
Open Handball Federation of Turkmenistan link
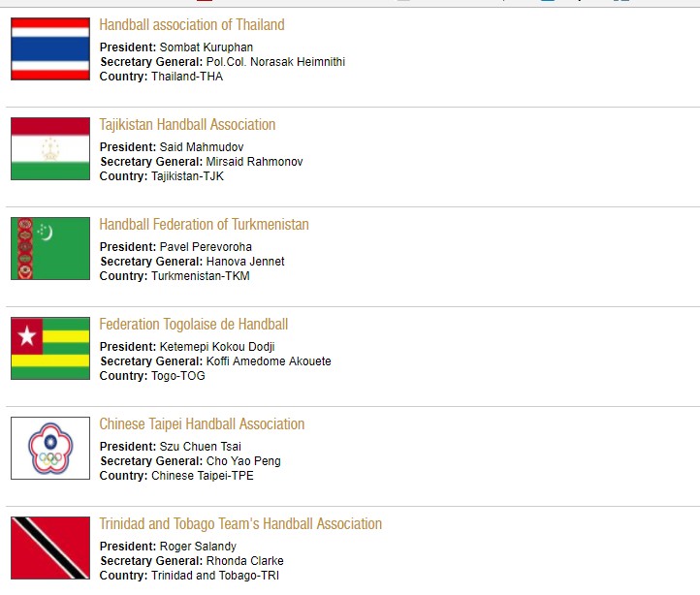coord(204,225)
